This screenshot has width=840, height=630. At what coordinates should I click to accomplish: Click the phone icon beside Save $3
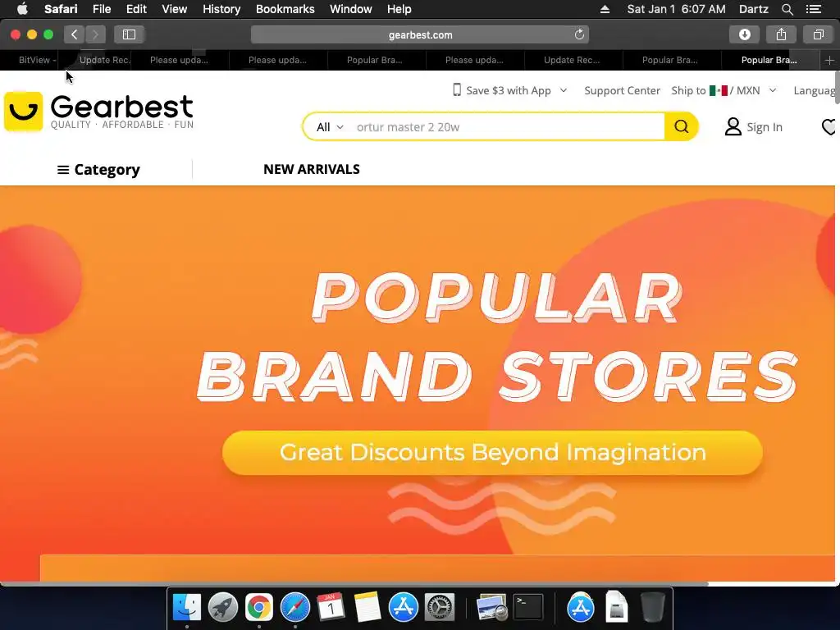coord(456,90)
